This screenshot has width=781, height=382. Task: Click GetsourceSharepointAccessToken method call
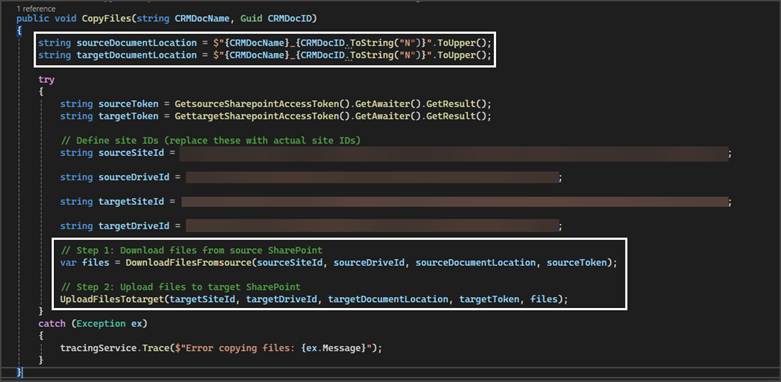tap(257, 104)
